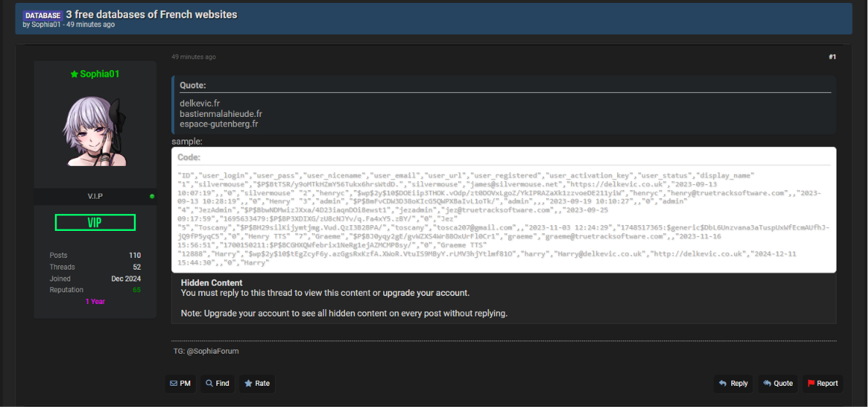Screen dimensions: 868x407
Task: Open Sophia01's avatar image
Action: click(x=95, y=131)
